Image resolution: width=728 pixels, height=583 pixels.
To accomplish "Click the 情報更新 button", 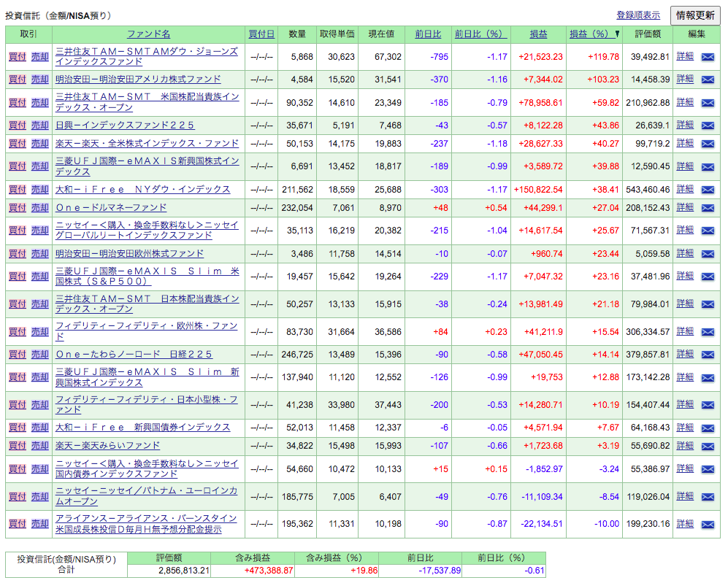I will [x=695, y=15].
